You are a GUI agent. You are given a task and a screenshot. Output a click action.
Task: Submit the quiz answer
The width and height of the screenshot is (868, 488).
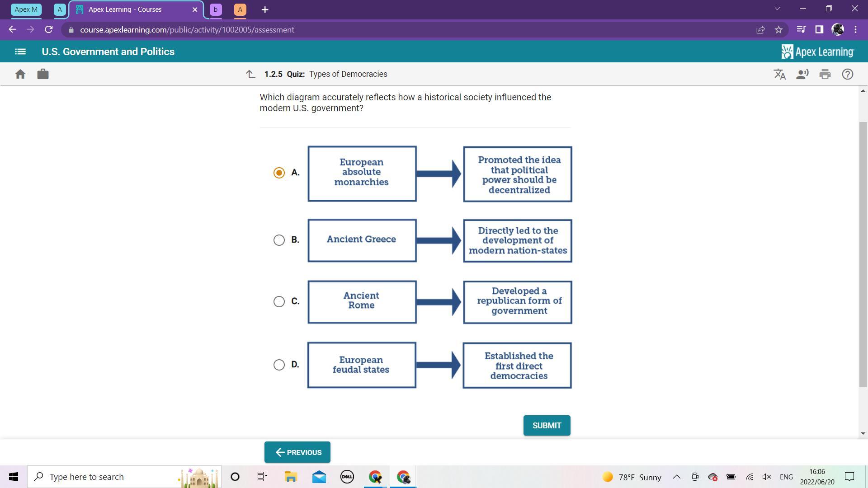[x=547, y=426]
